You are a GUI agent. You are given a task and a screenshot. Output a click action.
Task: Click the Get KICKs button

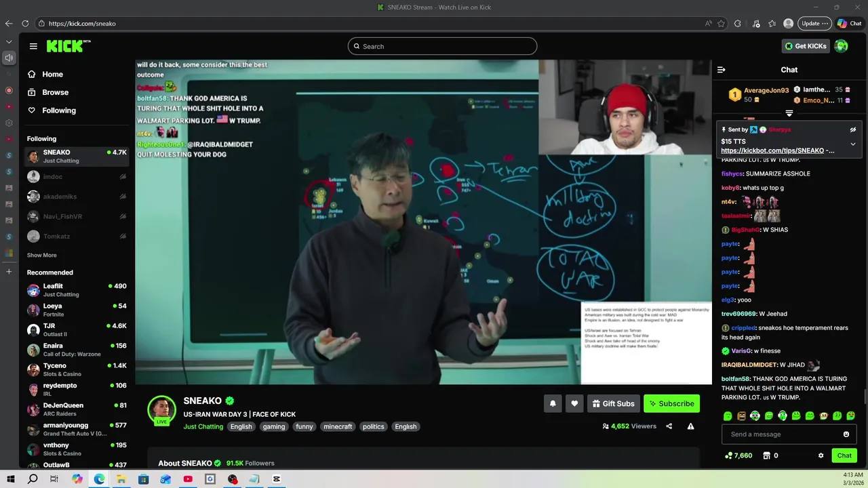coord(806,46)
